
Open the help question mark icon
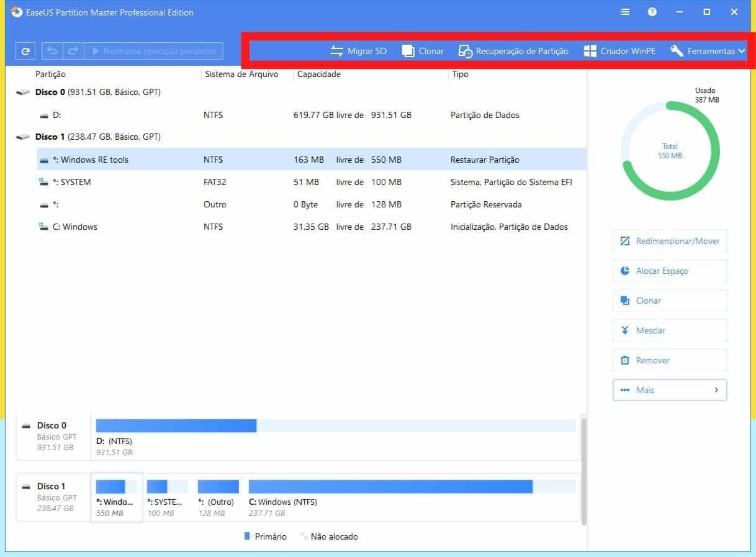(x=652, y=12)
